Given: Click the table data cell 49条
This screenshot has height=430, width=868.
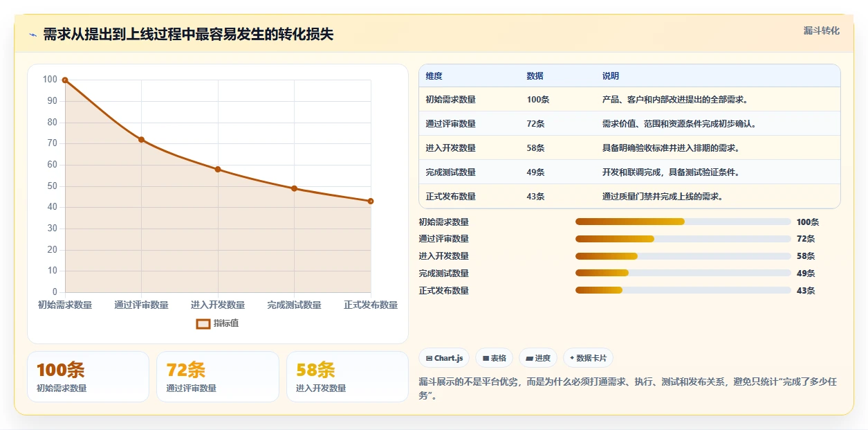Looking at the screenshot, I should coord(535,172).
